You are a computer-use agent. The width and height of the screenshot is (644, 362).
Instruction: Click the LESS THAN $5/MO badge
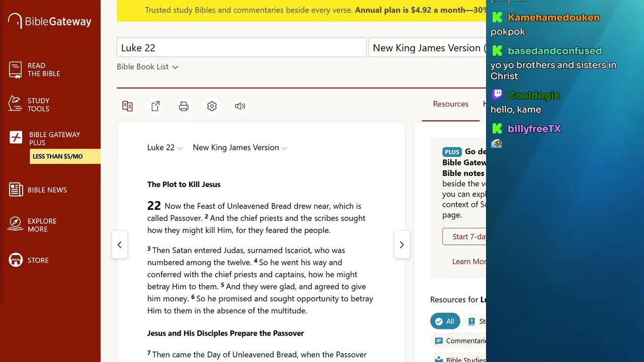pyautogui.click(x=65, y=156)
